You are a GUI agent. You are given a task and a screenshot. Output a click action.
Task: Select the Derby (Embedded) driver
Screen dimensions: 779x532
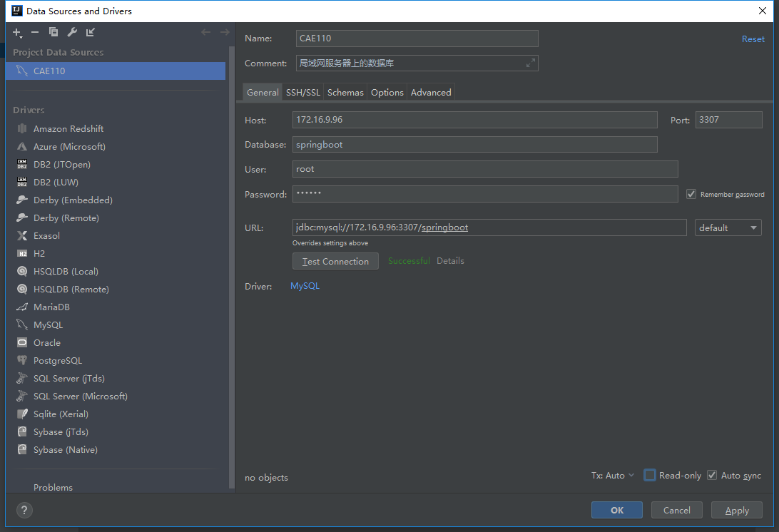pyautogui.click(x=116, y=200)
